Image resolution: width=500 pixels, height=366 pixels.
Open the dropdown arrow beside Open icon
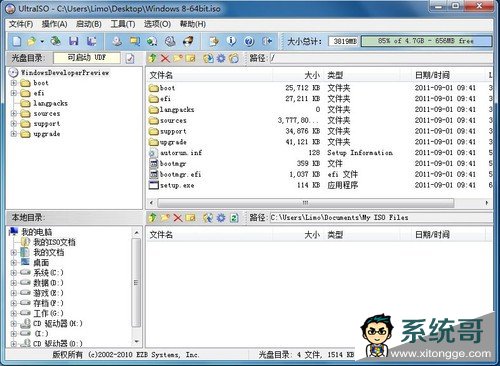42,41
